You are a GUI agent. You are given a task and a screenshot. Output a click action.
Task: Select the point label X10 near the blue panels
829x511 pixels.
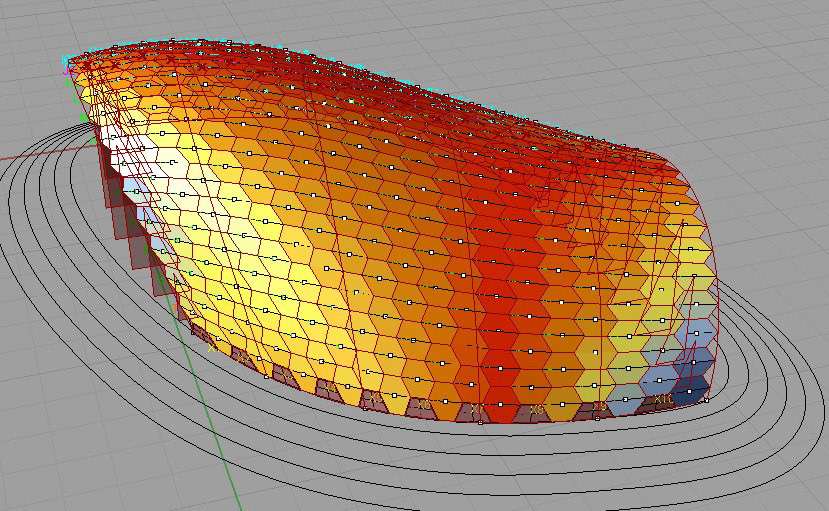pos(664,399)
